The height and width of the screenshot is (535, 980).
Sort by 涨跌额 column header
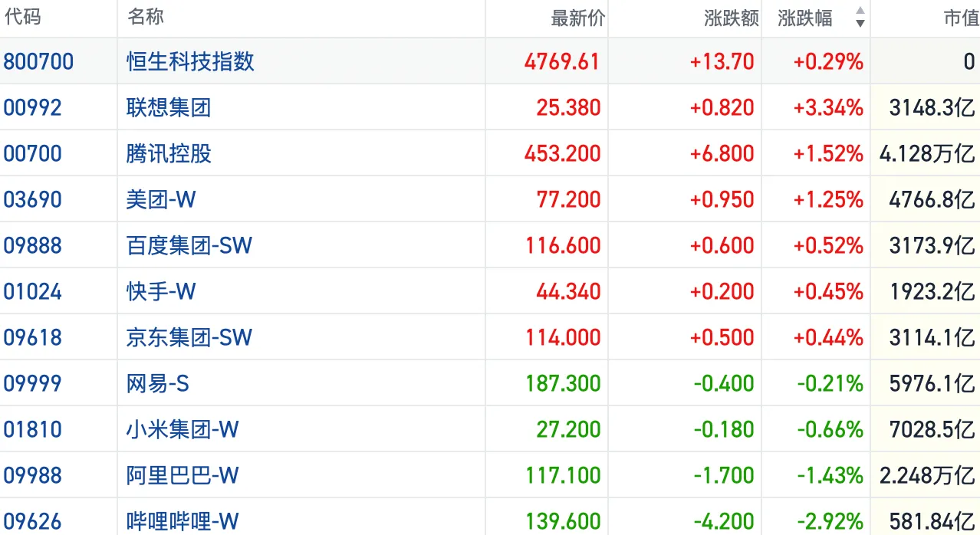pyautogui.click(x=732, y=18)
